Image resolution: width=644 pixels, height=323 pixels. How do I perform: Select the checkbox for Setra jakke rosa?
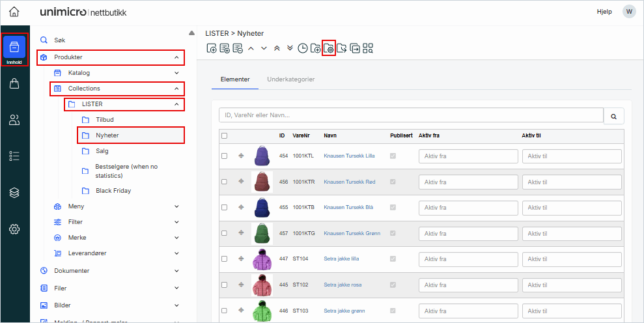tap(225, 285)
